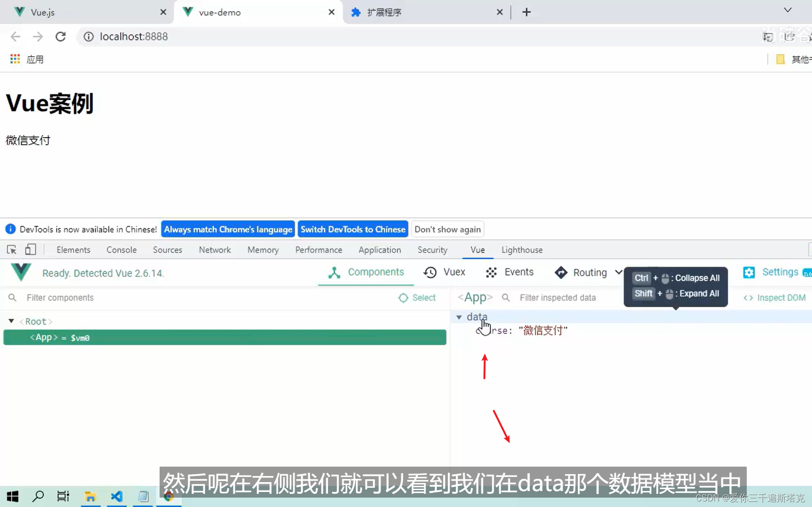The height and width of the screenshot is (507, 812).
Task: Open the Vuex panel via its clock icon
Action: point(430,272)
